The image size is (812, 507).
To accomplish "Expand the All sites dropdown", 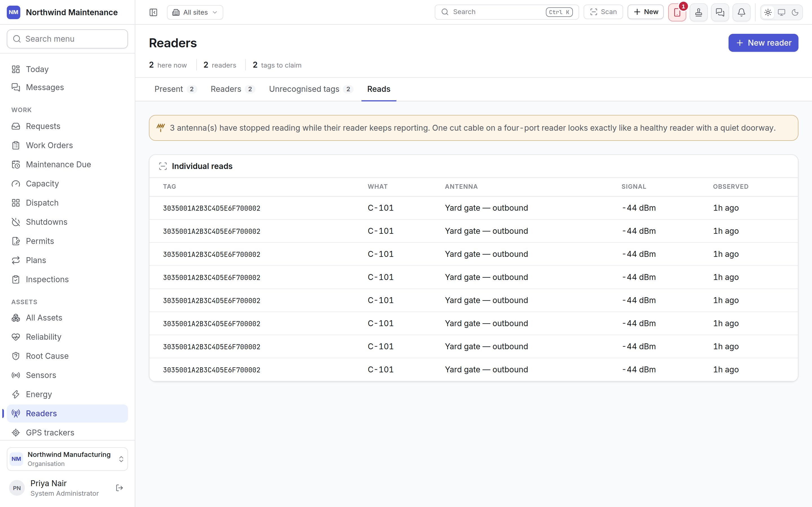I will point(195,12).
